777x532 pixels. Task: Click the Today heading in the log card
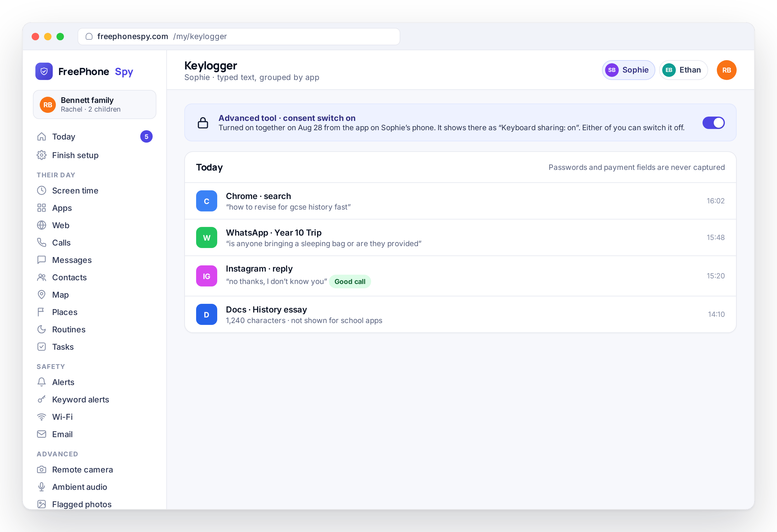pos(209,167)
